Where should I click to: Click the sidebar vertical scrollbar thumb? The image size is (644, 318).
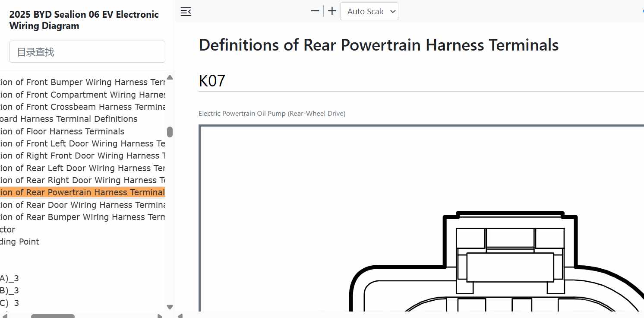pyautogui.click(x=170, y=132)
